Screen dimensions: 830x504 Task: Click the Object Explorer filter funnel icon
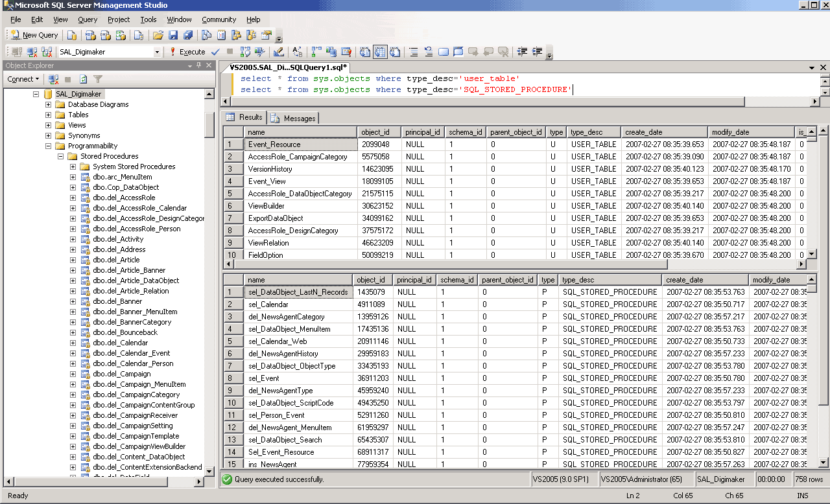(x=98, y=79)
